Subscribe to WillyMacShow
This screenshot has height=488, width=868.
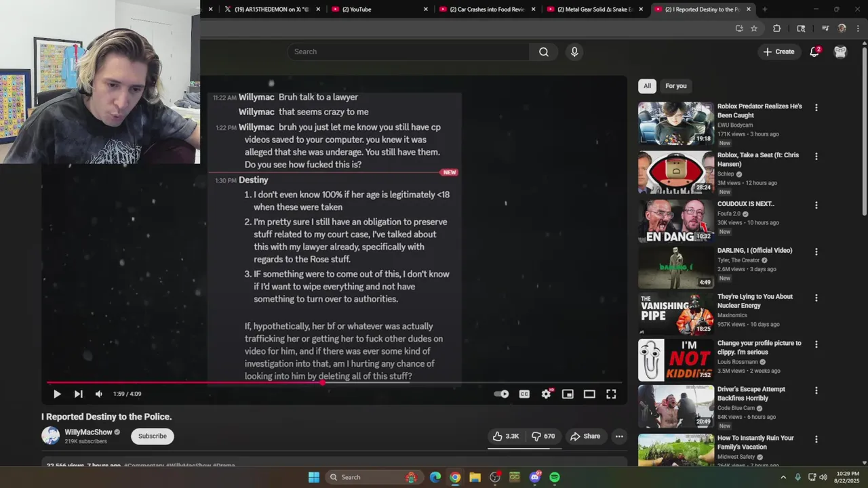pos(153,436)
